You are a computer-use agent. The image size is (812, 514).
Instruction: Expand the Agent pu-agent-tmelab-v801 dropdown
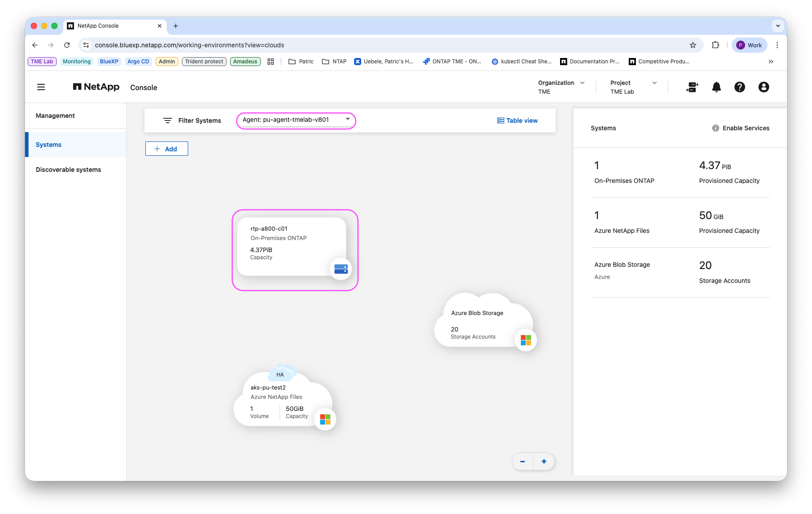(296, 120)
